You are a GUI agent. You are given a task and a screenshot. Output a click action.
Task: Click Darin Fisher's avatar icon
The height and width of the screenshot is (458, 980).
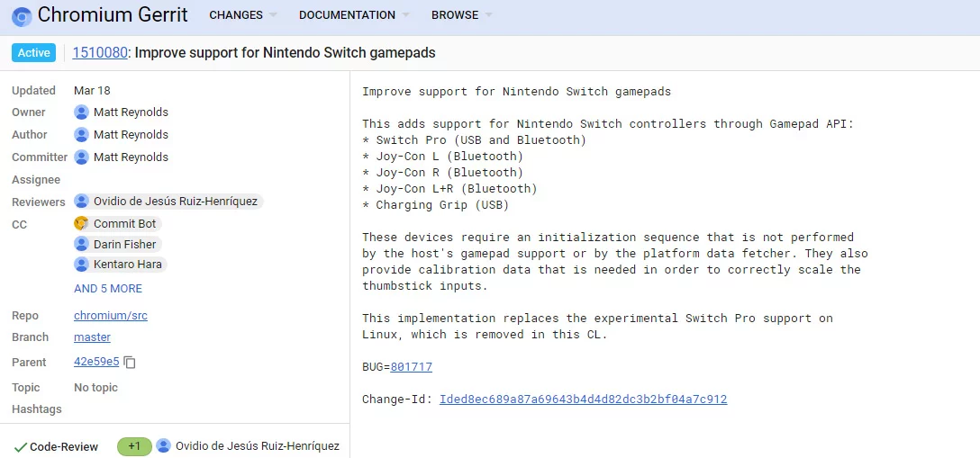(x=81, y=244)
